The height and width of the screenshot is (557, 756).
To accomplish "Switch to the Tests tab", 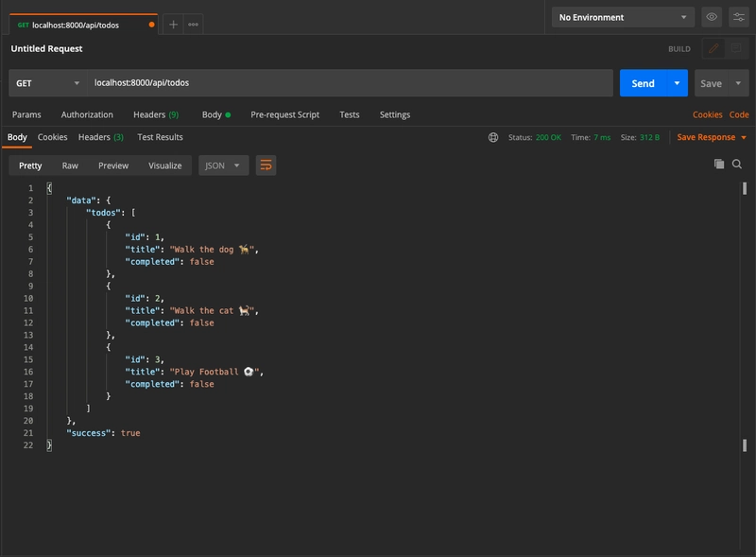I will [x=349, y=114].
